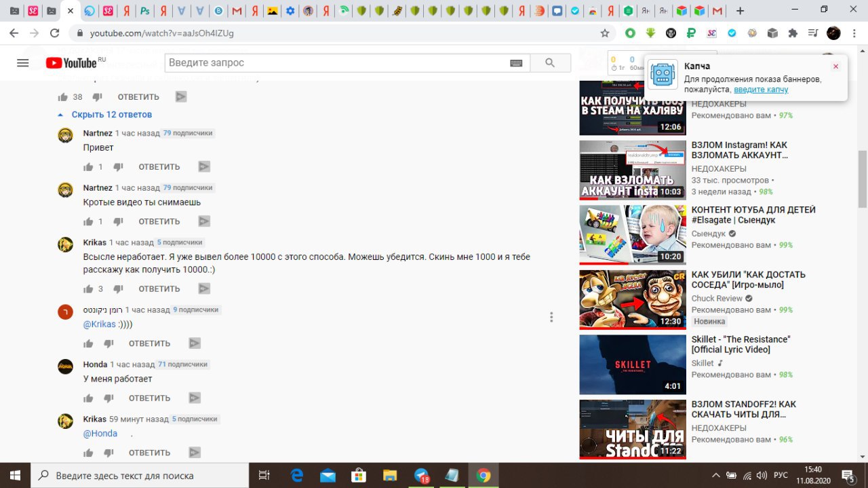The height and width of the screenshot is (488, 868).
Task: Like the comment "Кротые видео ты снимаешь"
Action: tap(88, 221)
